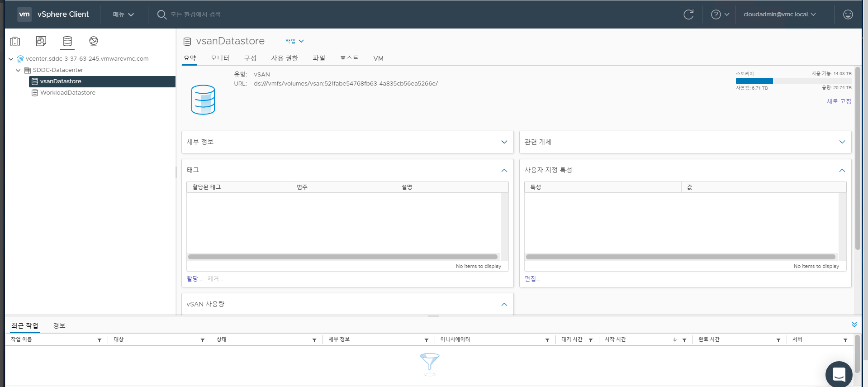868x387 pixels.
Task: Open the Networking inventory view icon
Action: tap(94, 41)
